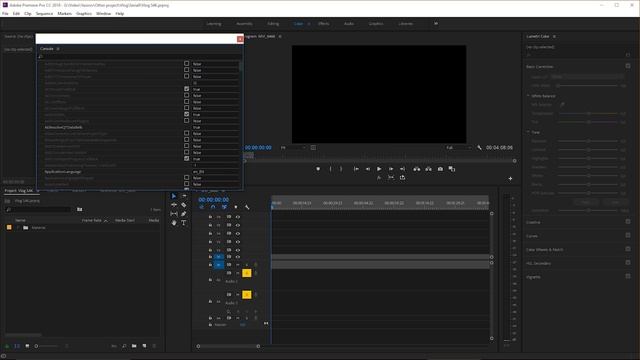
Task: Switch to the Audio workspace tab
Action: [x=349, y=24]
